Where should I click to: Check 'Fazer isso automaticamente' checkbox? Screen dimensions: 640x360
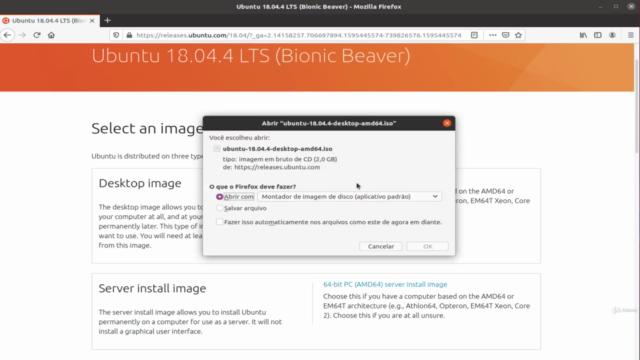(x=220, y=222)
